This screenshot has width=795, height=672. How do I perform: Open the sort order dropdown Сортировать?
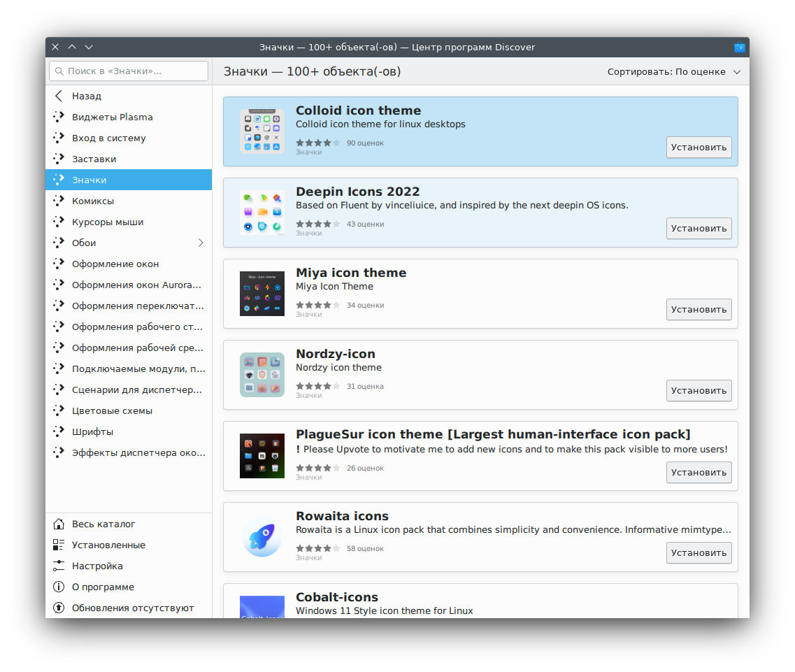click(x=674, y=71)
